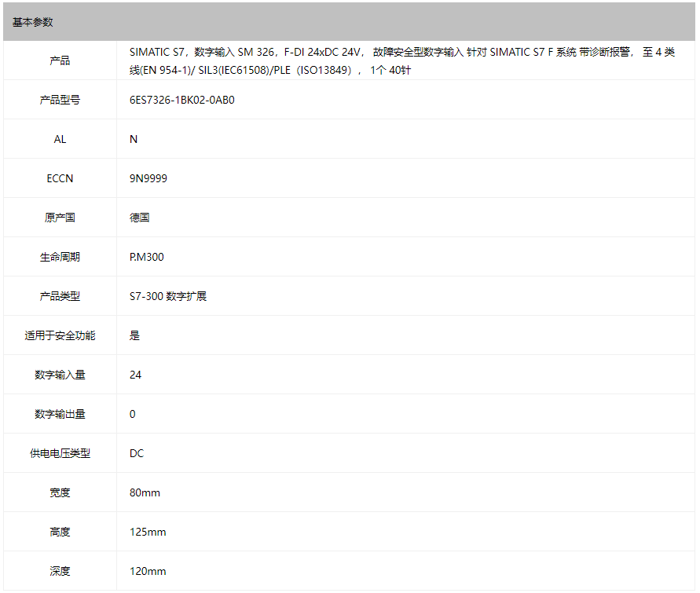Viewport: 700px width, 593px height.
Task: Click the AL row label
Action: 60,139
